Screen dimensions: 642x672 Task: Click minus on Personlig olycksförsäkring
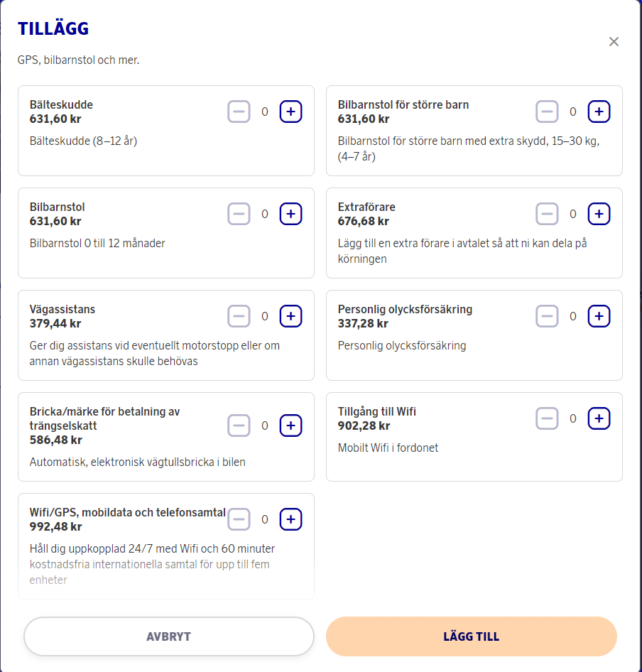coord(547,316)
